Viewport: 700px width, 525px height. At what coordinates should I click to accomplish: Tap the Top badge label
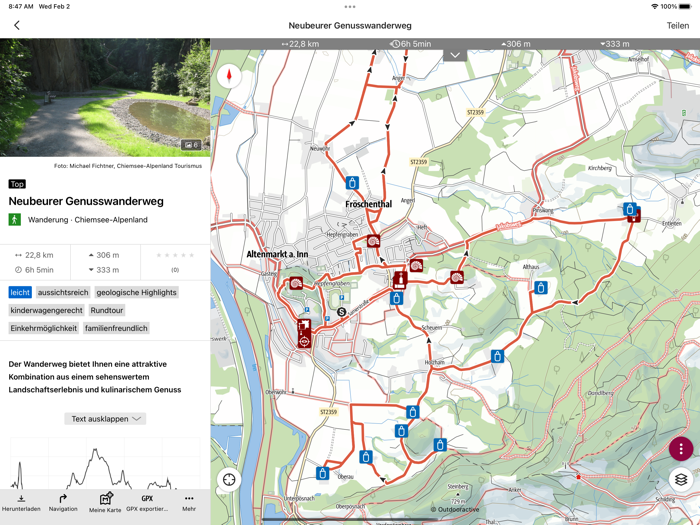click(17, 184)
